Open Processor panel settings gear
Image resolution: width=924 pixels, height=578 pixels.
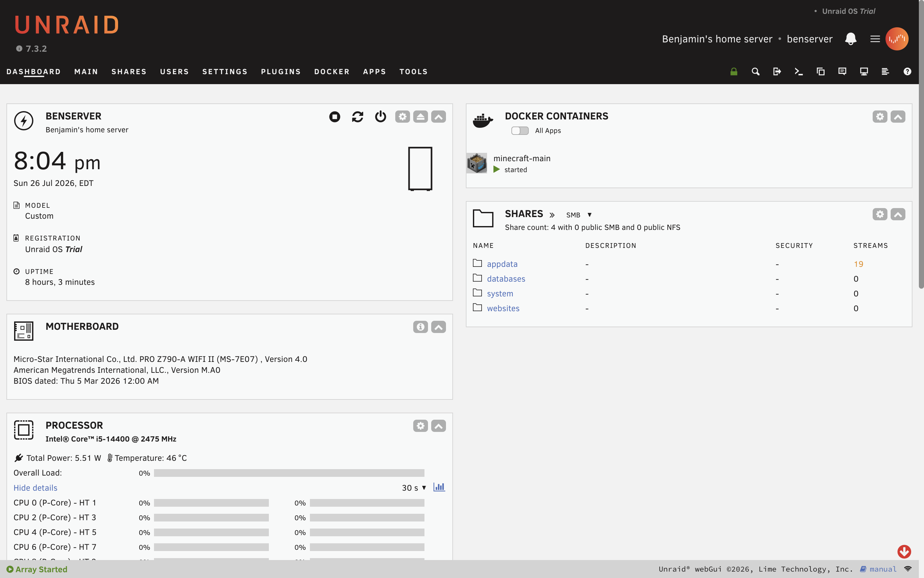[420, 426]
